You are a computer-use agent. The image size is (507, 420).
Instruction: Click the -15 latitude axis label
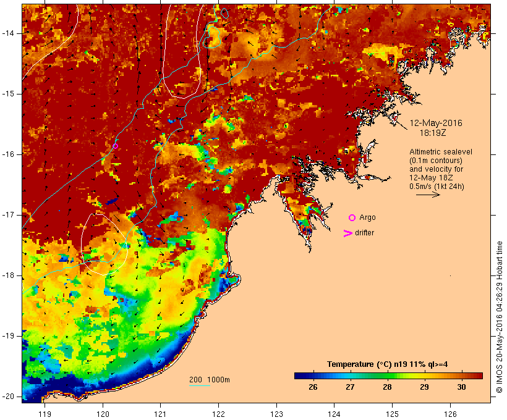coord(8,94)
